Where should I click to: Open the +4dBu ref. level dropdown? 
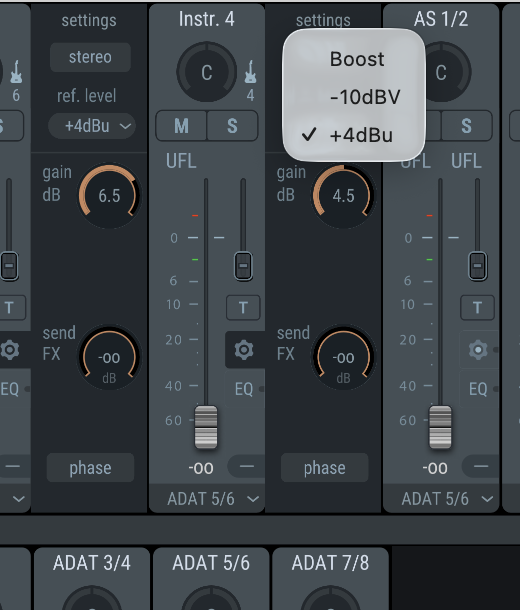tap(92, 126)
